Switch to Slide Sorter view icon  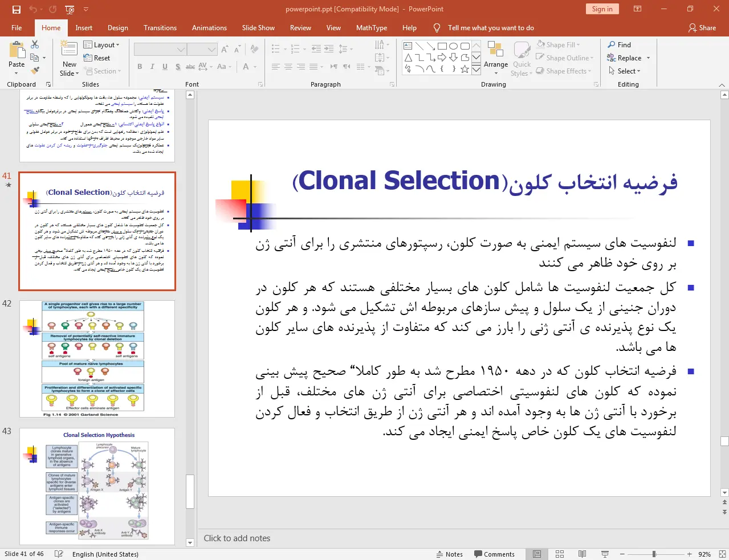(x=560, y=554)
